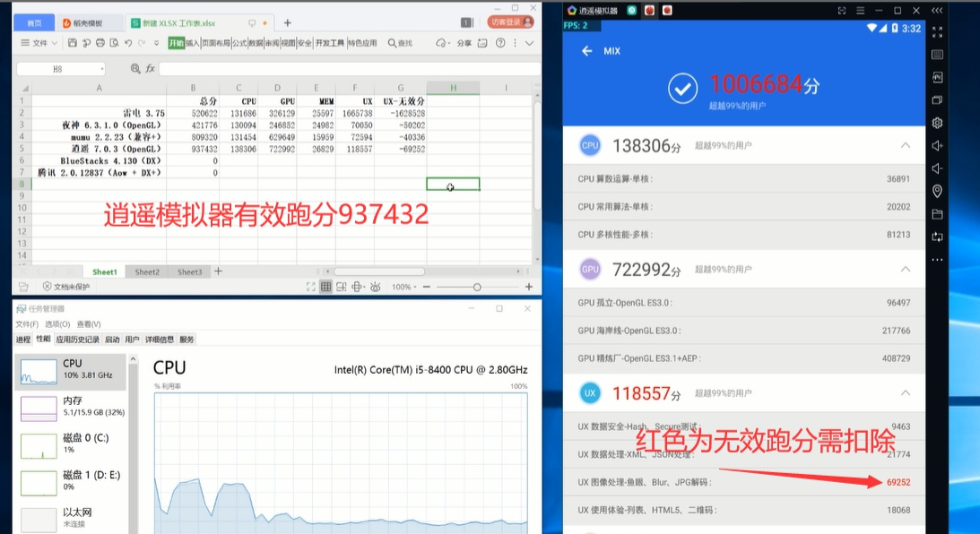Open emulator settings gear icon

coord(937,123)
